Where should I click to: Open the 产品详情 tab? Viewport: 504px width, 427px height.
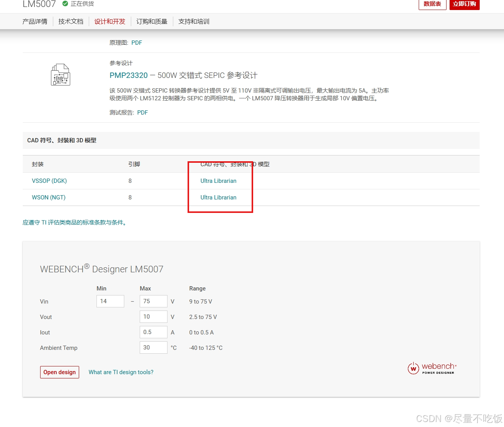35,22
